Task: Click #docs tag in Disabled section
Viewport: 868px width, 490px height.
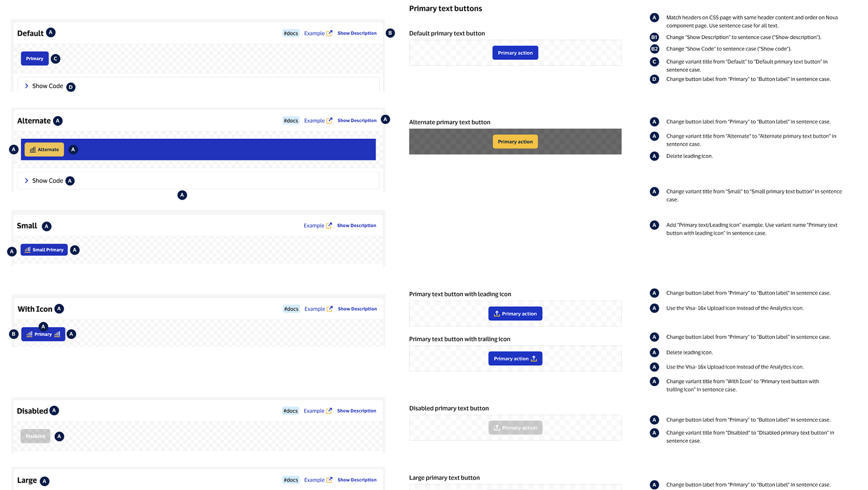Action: (291, 411)
